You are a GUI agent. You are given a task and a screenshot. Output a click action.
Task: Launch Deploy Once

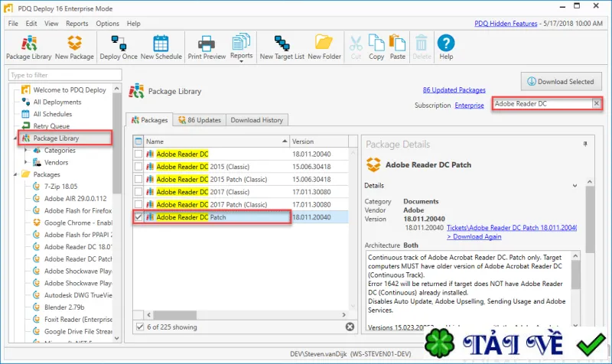click(119, 47)
